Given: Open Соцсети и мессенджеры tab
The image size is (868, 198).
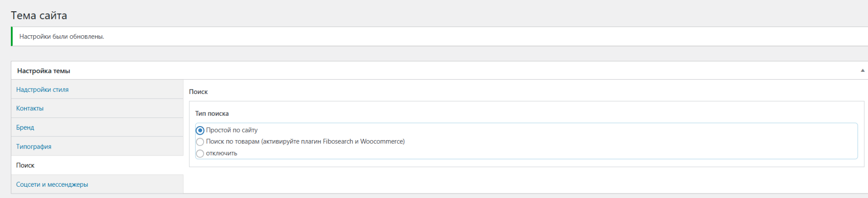Looking at the screenshot, I should pyautogui.click(x=52, y=184).
